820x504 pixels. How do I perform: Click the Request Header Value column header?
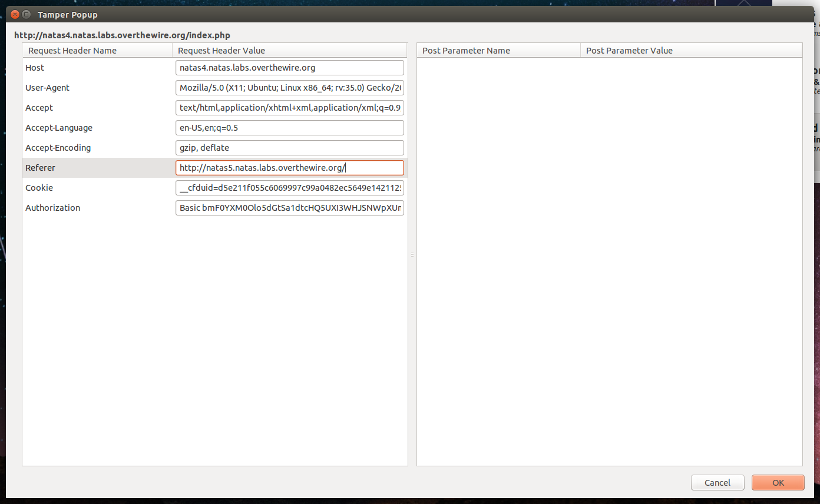point(289,51)
